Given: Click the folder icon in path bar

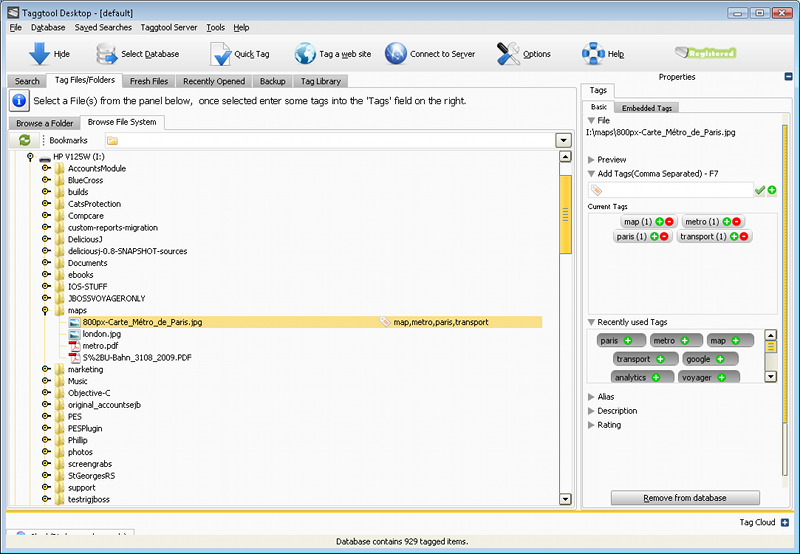Looking at the screenshot, I should pyautogui.click(x=113, y=140).
